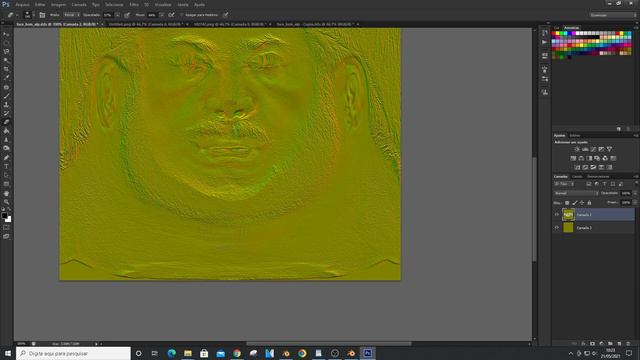Open Microsoft Edge from taskbar
Screen dimensions: 640x360
[171, 353]
